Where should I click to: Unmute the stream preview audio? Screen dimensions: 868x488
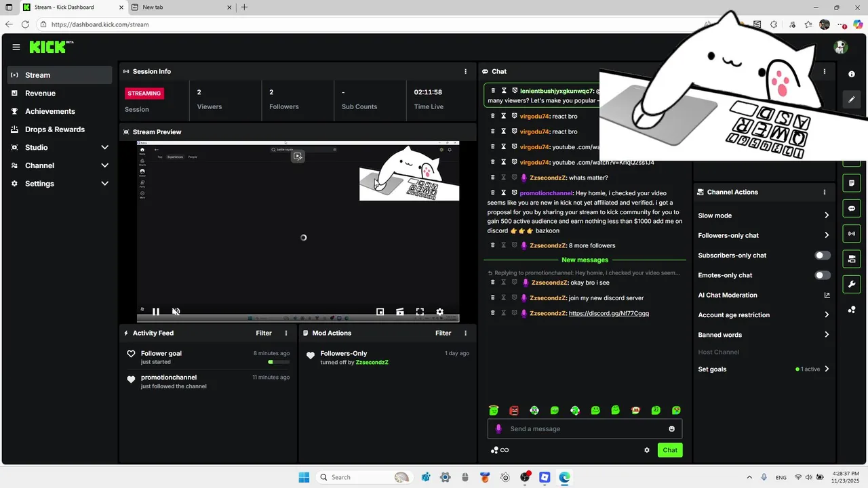(x=176, y=312)
